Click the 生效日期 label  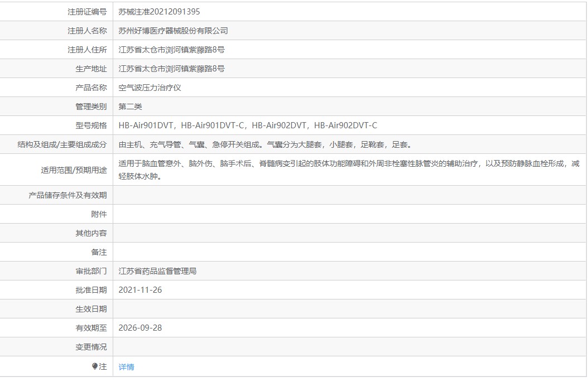click(x=91, y=309)
